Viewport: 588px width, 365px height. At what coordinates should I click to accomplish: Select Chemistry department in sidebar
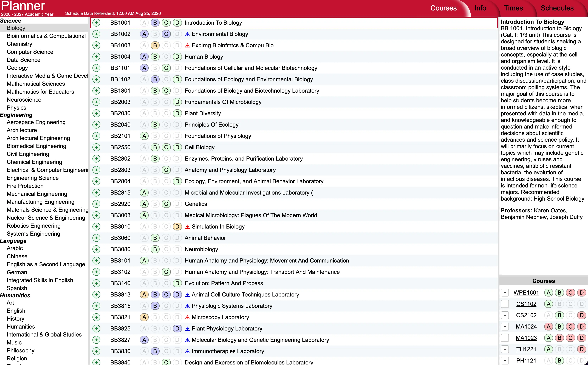[19, 44]
